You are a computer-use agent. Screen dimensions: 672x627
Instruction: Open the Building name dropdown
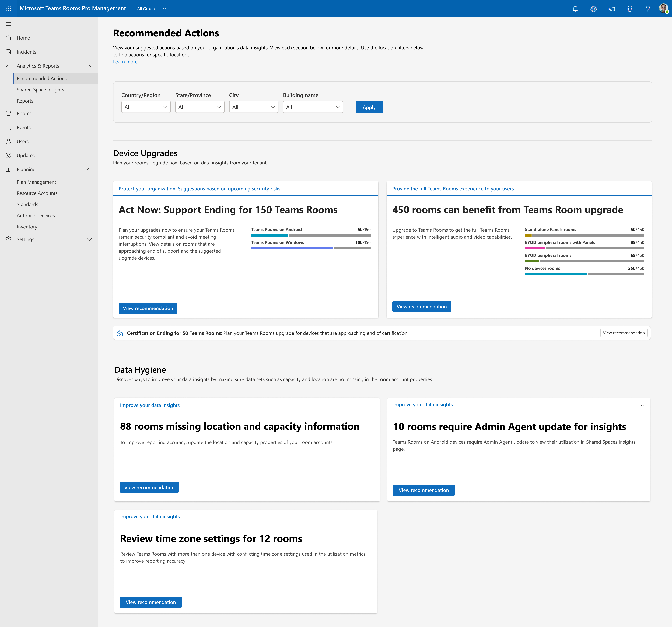click(313, 107)
